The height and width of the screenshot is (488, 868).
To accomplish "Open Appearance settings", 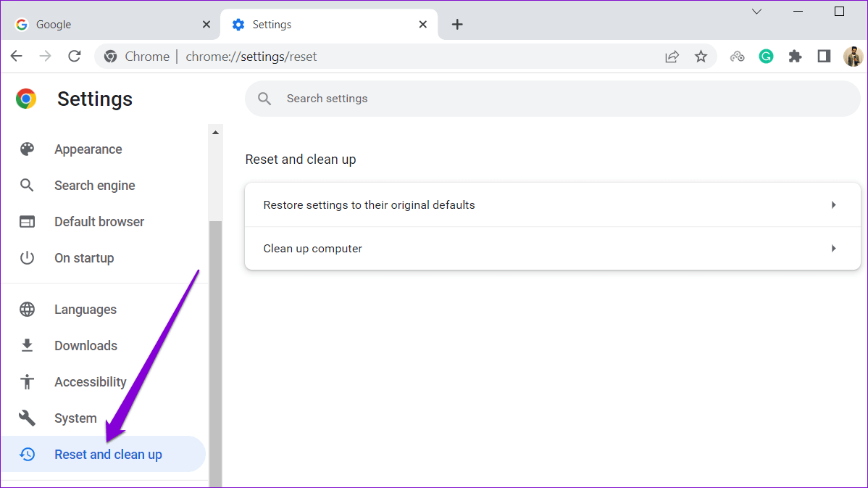I will tap(104, 149).
